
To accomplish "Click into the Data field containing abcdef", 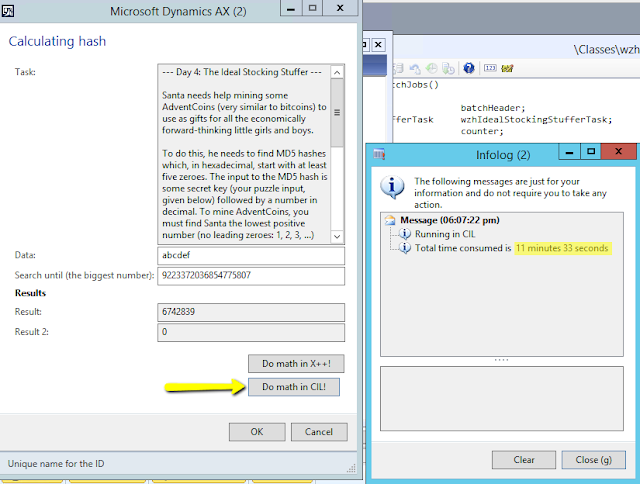I will tap(251, 255).
